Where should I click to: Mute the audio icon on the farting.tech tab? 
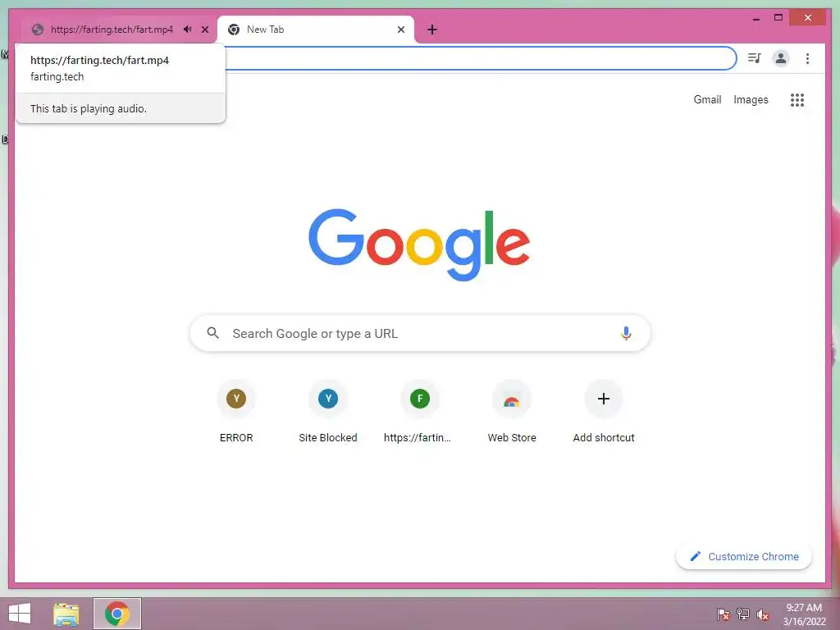point(188,30)
